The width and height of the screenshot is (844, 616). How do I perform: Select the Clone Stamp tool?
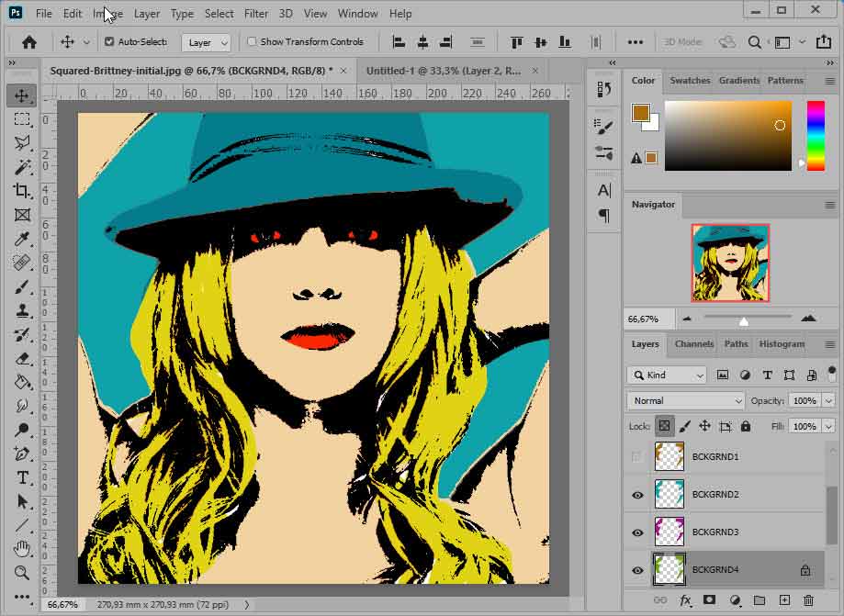tap(22, 311)
